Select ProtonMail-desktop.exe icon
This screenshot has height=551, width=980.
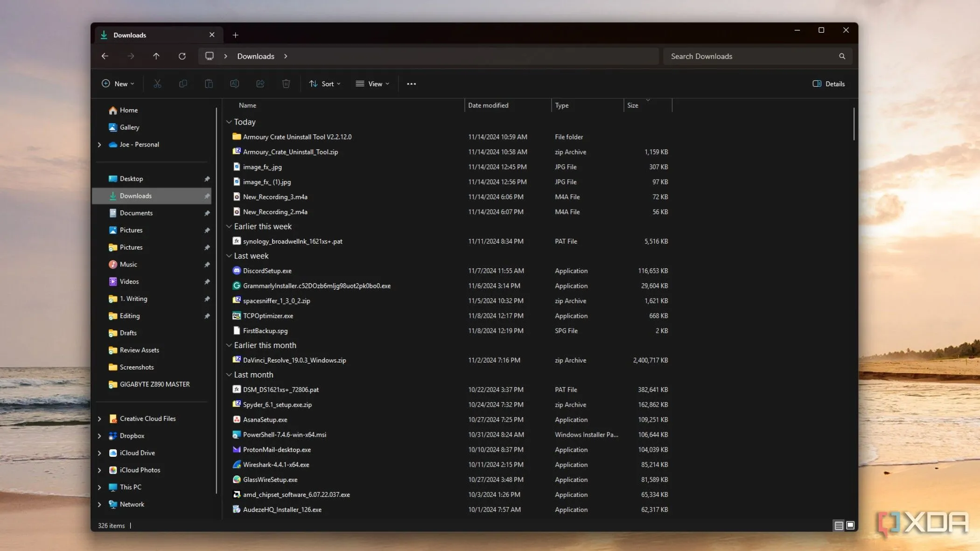(237, 450)
